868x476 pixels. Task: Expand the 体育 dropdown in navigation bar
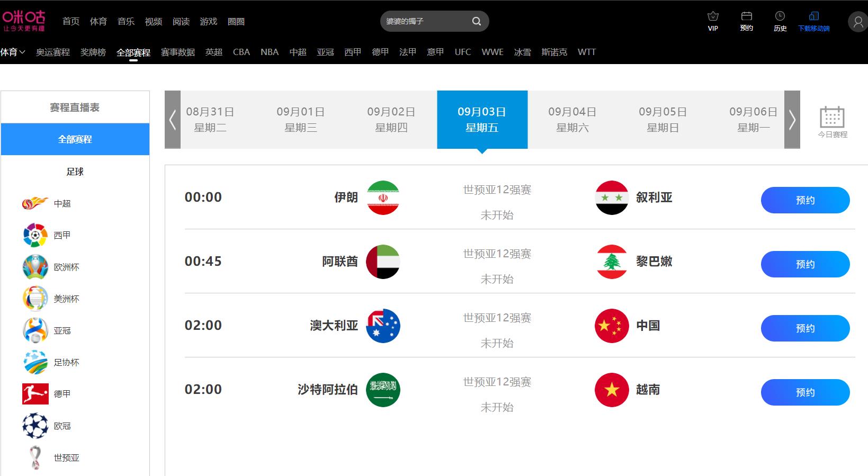[13, 52]
